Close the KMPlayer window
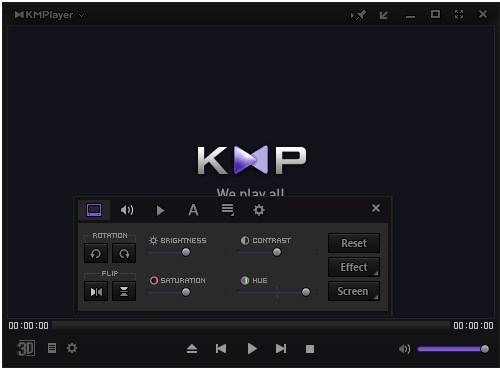This screenshot has width=500, height=373. [x=483, y=14]
